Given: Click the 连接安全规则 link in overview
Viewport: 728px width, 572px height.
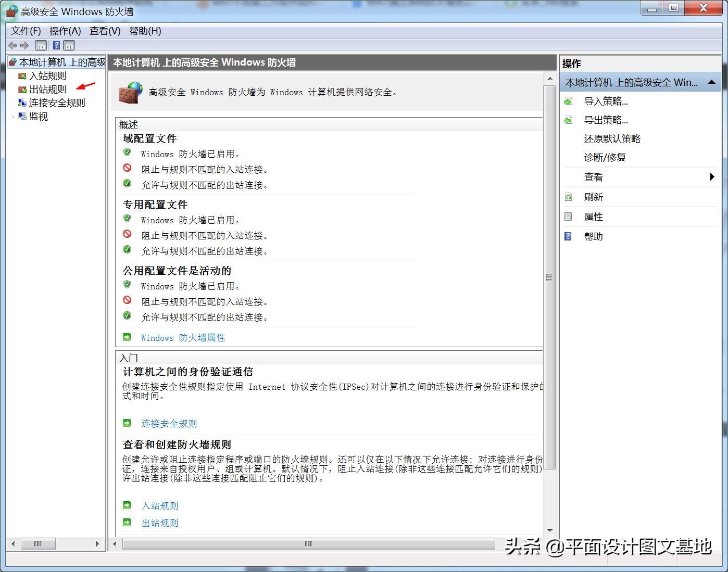Looking at the screenshot, I should tap(168, 423).
